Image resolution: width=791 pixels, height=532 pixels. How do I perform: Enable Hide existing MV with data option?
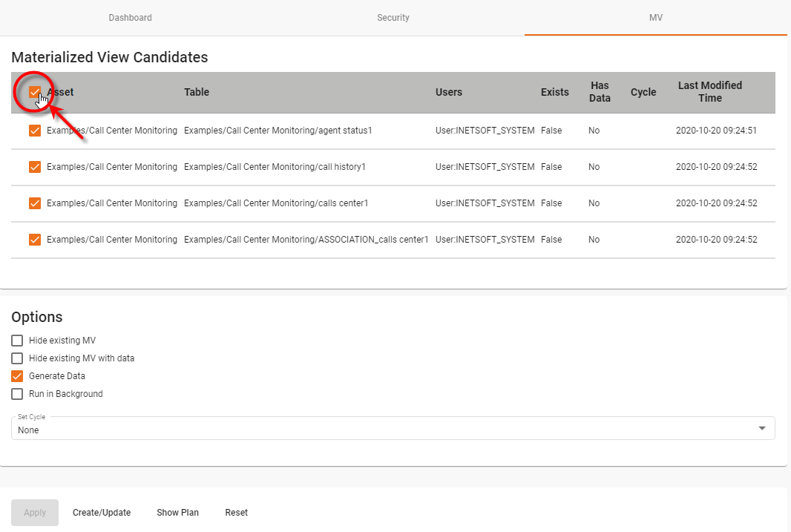(x=17, y=358)
